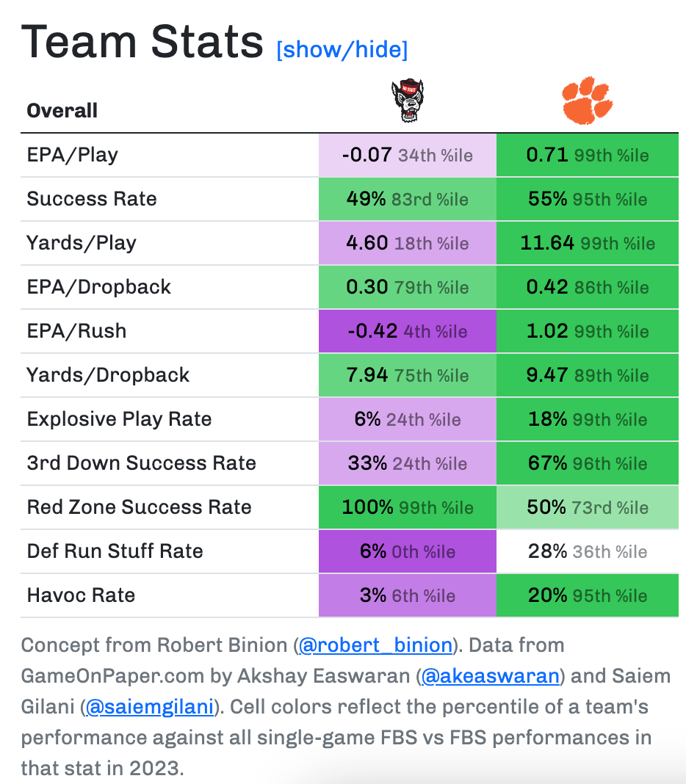Click the NC State wolf logo
The image size is (686, 784).
point(407,101)
